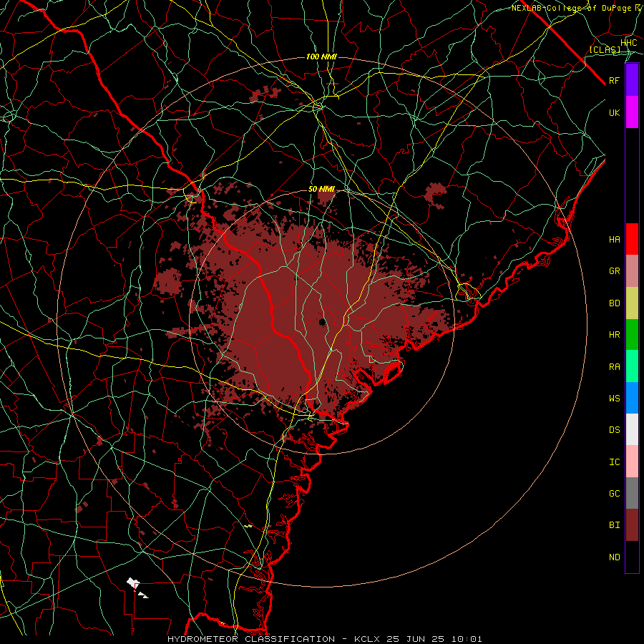The image size is (644, 644).
Task: Click the RF legend label
Action: (x=615, y=80)
